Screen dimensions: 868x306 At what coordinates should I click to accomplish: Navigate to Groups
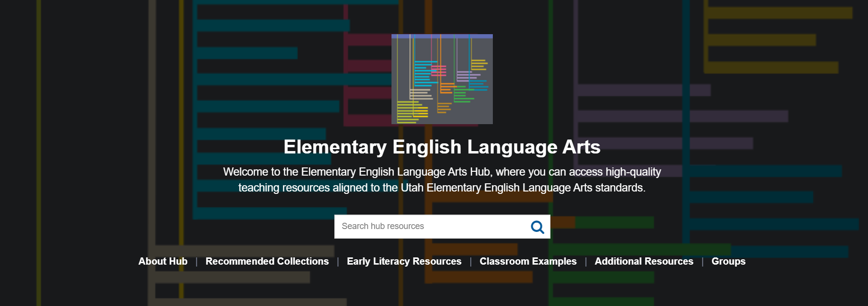tap(728, 261)
